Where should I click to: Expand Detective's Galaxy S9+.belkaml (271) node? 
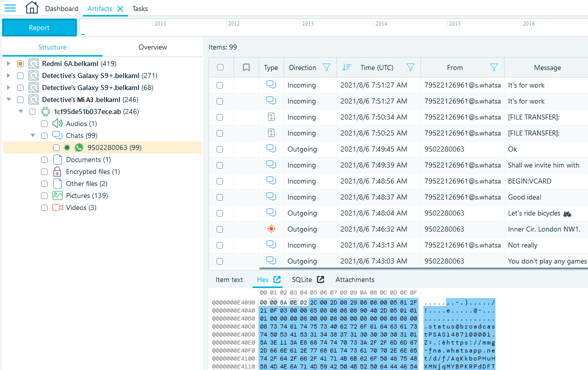tap(8, 75)
